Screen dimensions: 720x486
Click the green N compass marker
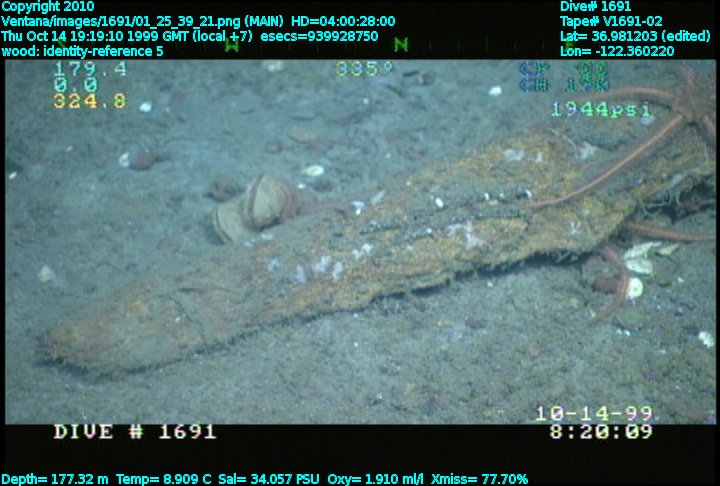pos(401,45)
